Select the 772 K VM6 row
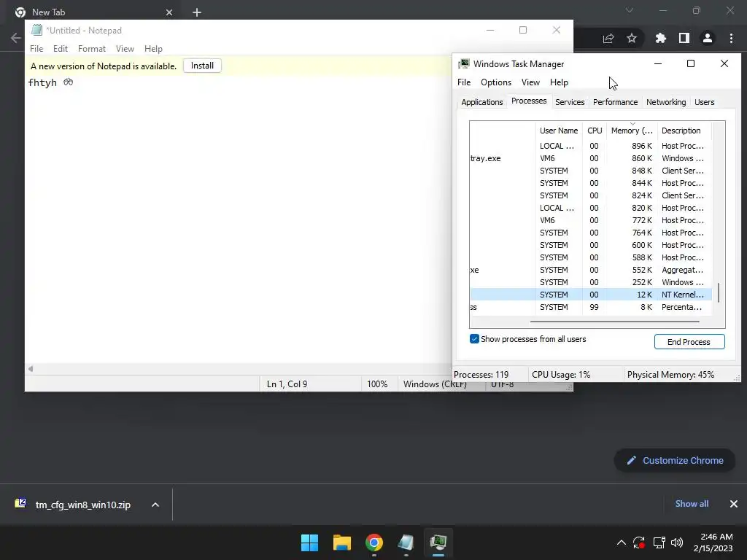The height and width of the screenshot is (560, 747). (591, 220)
